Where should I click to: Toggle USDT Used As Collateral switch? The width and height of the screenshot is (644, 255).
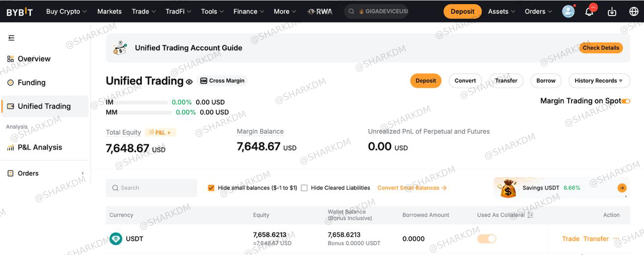(487, 239)
